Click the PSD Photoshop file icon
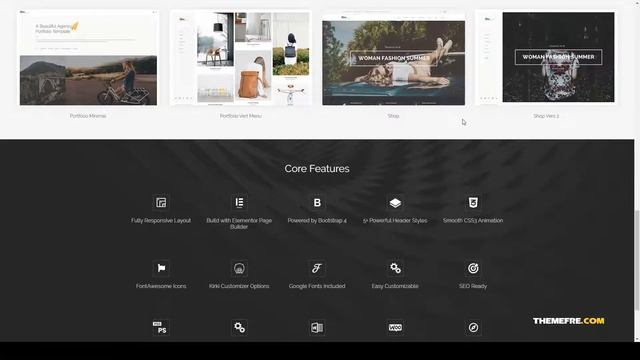 pyautogui.click(x=161, y=328)
